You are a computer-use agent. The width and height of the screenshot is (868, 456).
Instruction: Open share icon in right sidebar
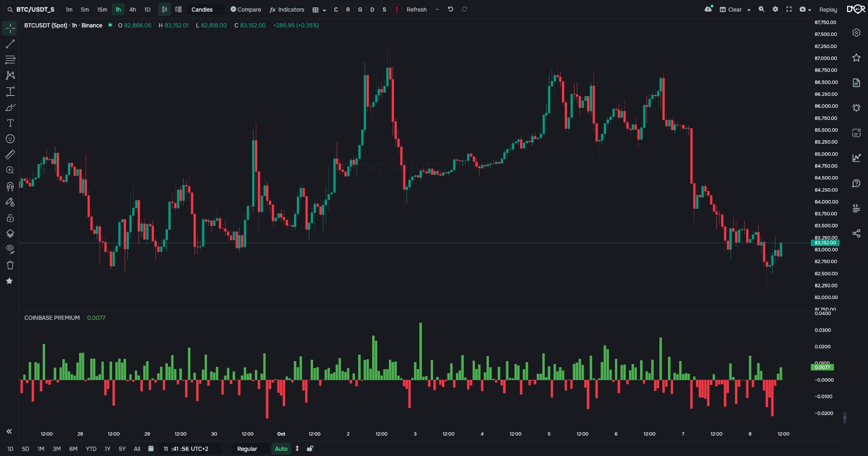(x=856, y=233)
